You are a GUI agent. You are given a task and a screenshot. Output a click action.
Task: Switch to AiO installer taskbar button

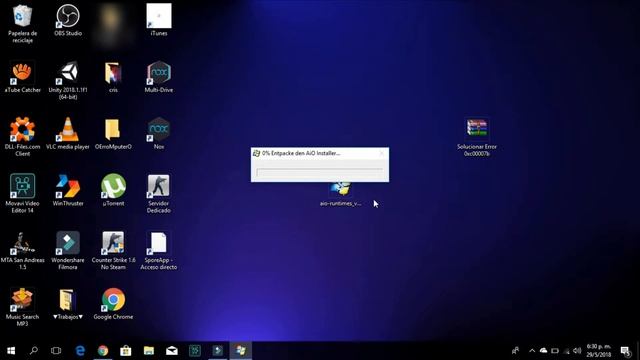point(240,350)
